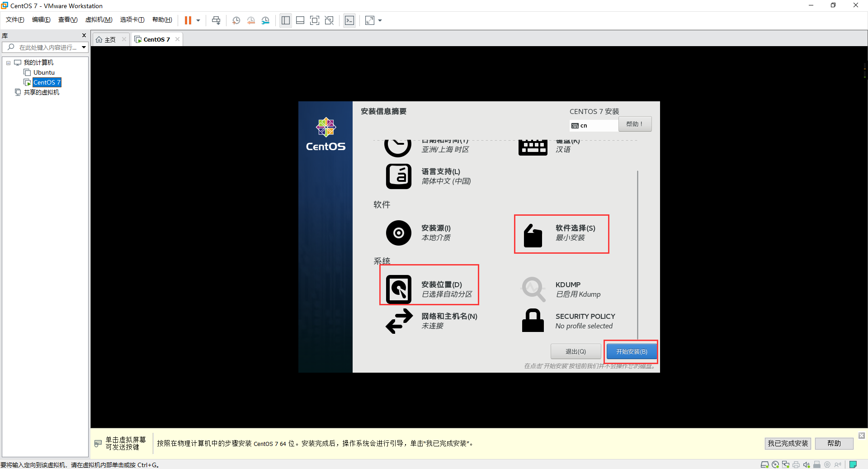Select 我的计算机 in the library tree
868x469 pixels.
click(38, 62)
